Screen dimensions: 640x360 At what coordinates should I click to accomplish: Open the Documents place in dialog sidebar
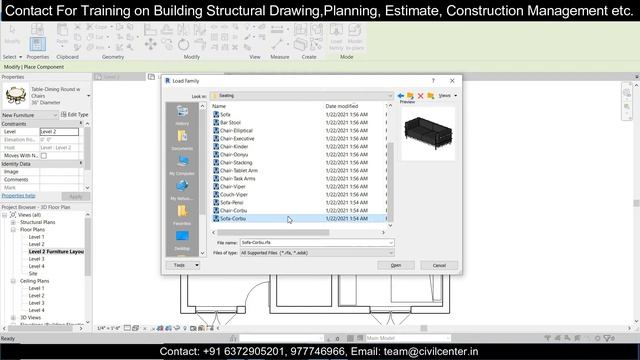click(x=182, y=140)
